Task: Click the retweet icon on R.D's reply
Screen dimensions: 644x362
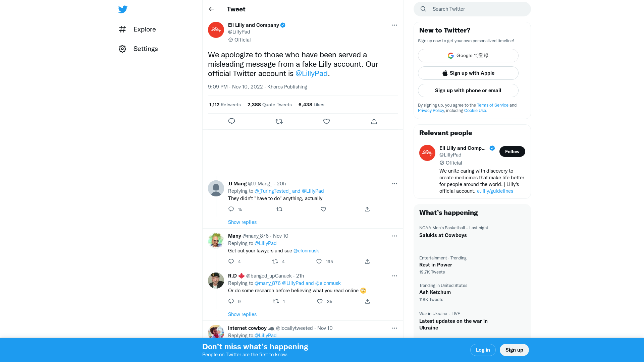Action: [x=276, y=301]
